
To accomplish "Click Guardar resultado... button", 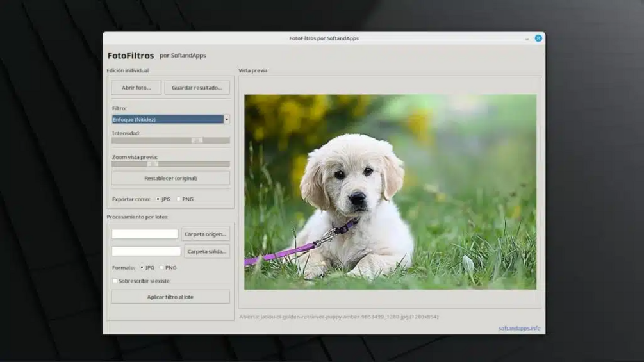I will coord(197,87).
